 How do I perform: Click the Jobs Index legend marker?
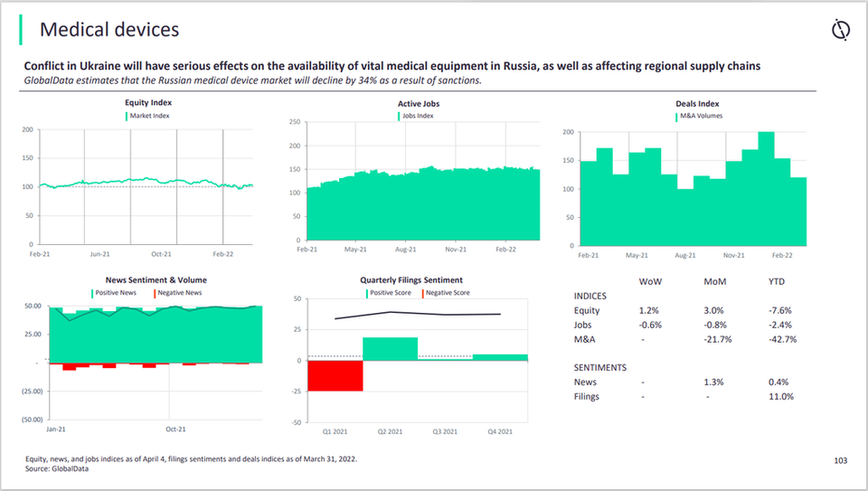[399, 116]
